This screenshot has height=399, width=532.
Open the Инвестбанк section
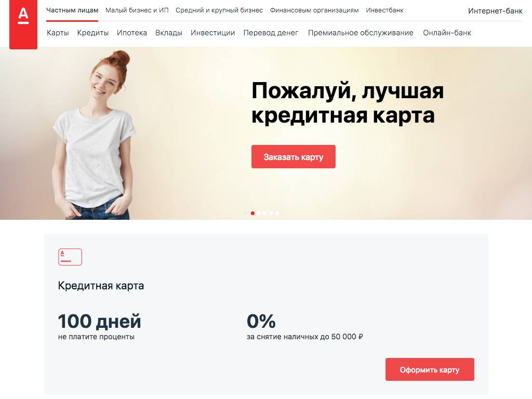tap(385, 10)
